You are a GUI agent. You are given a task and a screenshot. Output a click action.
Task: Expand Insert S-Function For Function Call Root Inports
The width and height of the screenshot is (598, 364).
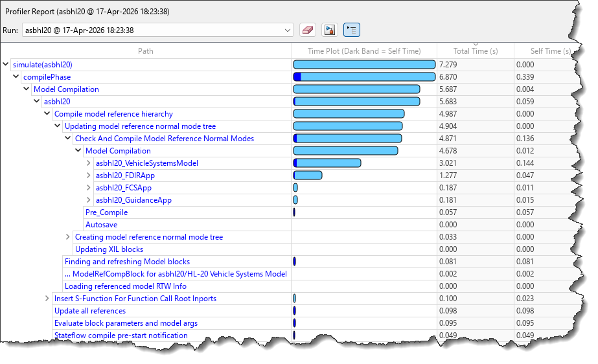47,299
